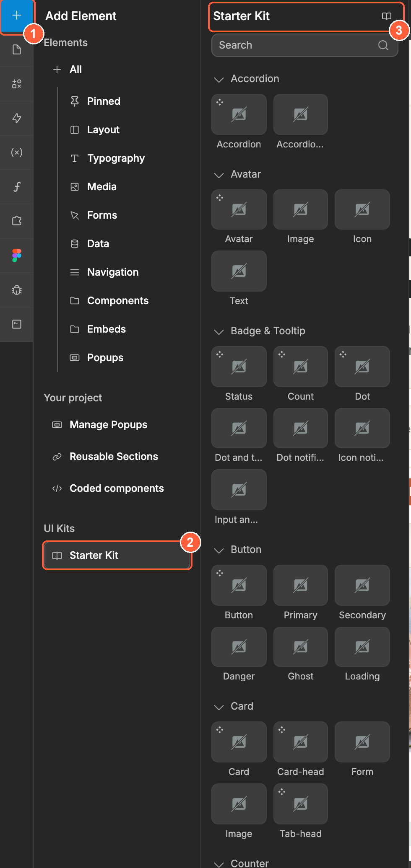Image resolution: width=411 pixels, height=868 pixels.
Task: Select the Loading button element
Action: [362, 647]
